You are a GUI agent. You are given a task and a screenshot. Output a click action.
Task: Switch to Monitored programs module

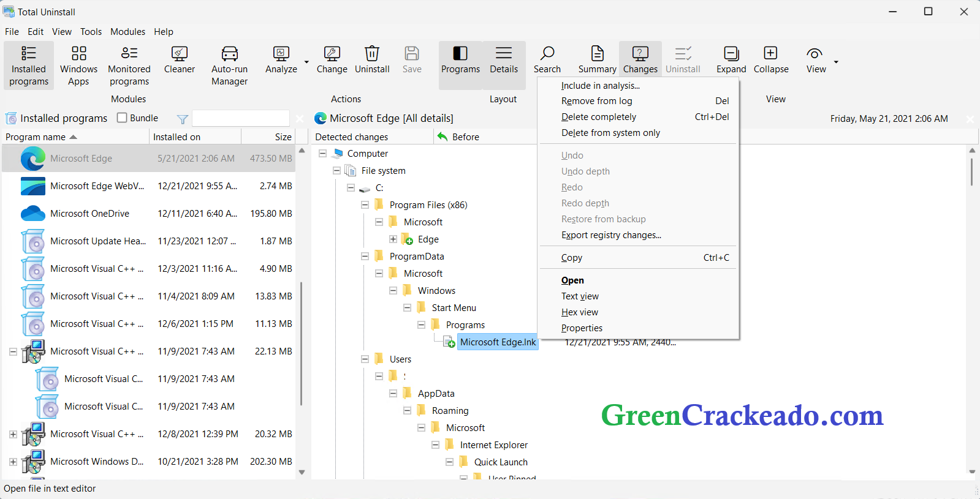pyautogui.click(x=129, y=66)
